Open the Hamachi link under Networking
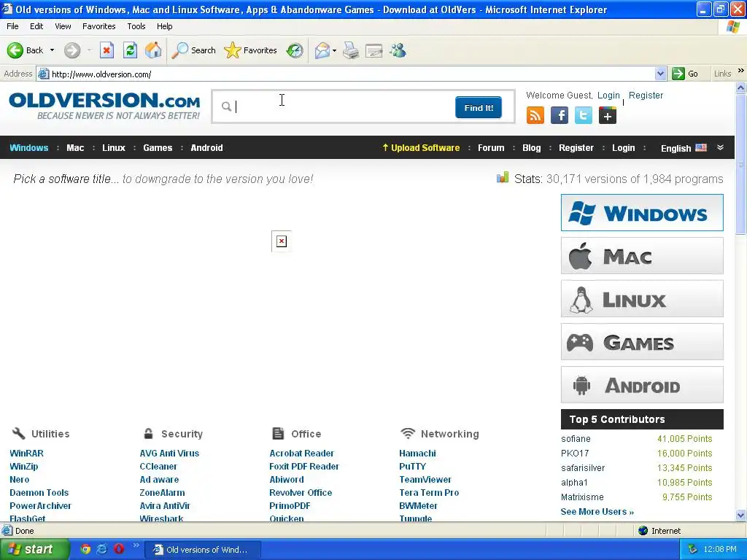Screen dimensions: 747x560 [417, 453]
